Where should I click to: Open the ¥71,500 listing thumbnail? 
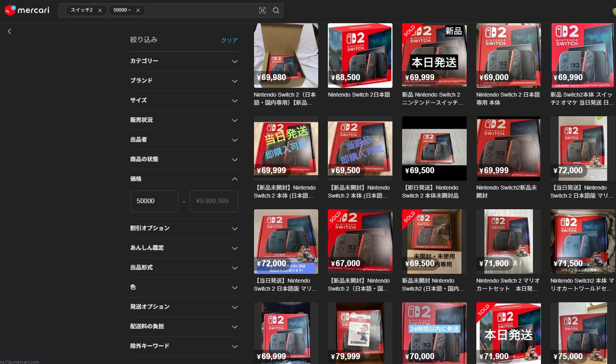[583, 241]
